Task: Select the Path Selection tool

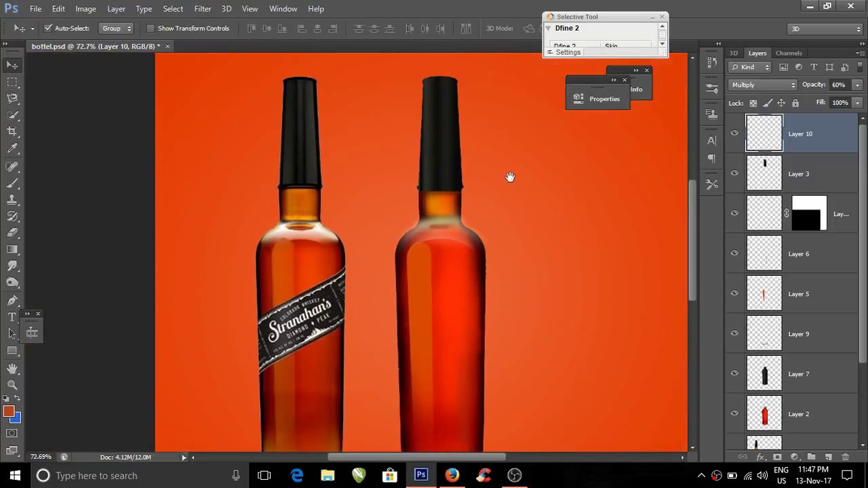Action: pos(12,333)
